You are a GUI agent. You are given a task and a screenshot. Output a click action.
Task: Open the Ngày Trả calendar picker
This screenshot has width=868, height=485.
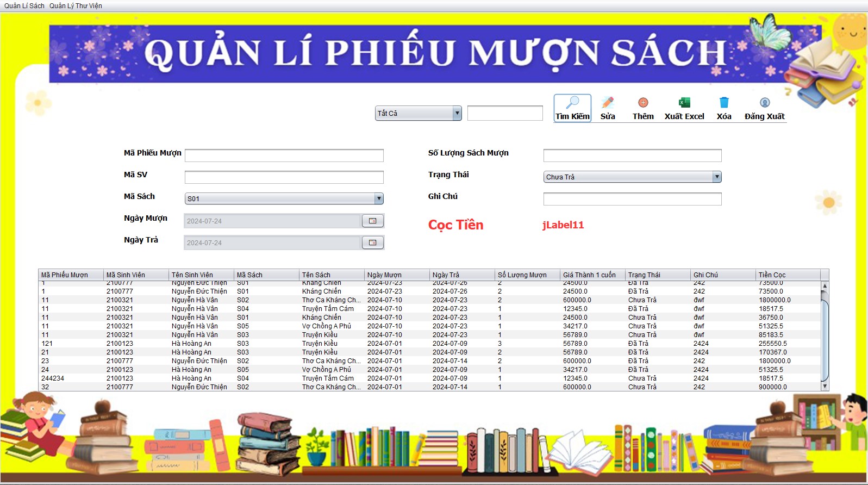(373, 242)
